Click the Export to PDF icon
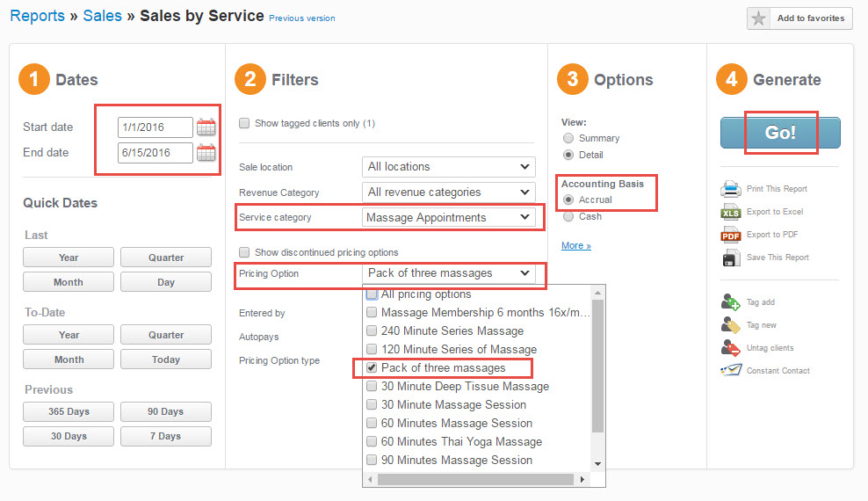The image size is (868, 501). click(731, 235)
